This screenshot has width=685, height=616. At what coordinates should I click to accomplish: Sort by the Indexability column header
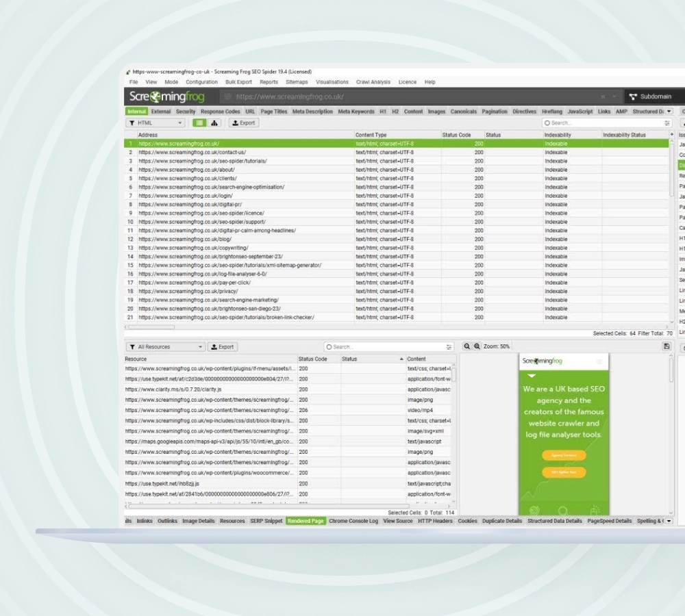(x=572, y=135)
